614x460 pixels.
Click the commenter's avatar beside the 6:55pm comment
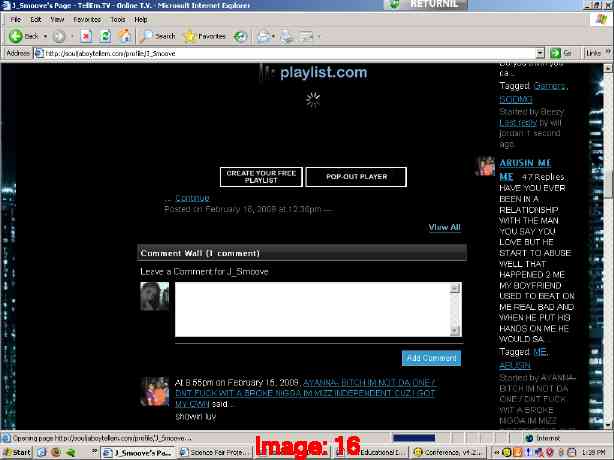coord(154,391)
